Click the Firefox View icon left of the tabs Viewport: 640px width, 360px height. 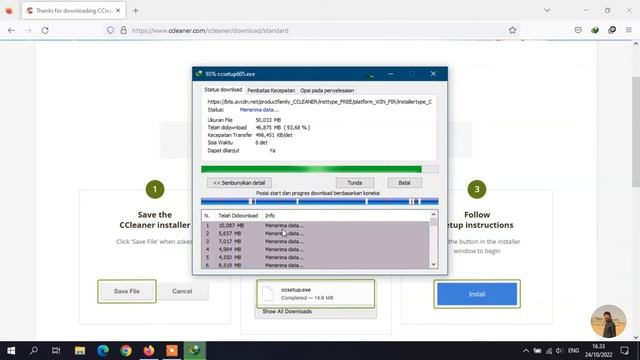pos(9,11)
